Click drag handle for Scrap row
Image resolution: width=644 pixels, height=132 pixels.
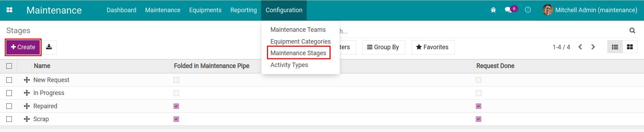coord(27,119)
